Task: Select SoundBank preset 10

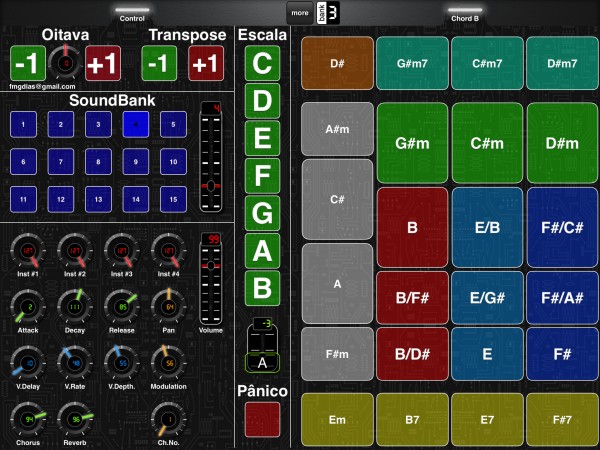Action: 173,162
